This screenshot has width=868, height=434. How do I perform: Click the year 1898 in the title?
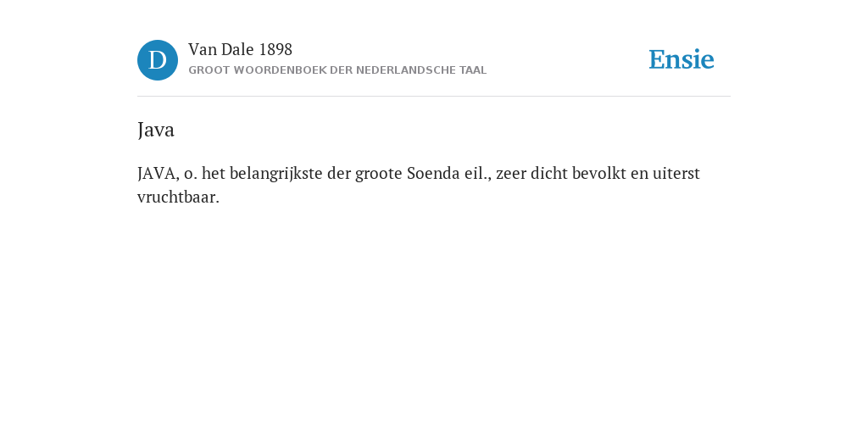(275, 50)
